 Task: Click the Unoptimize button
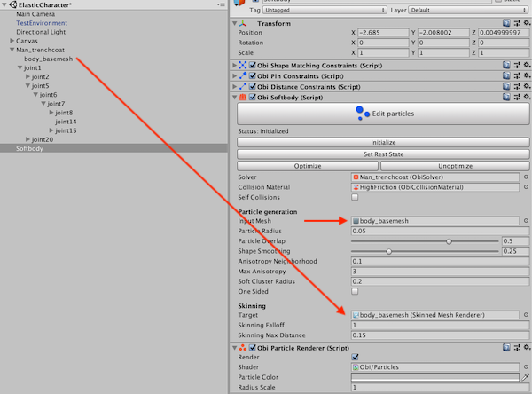[455, 166]
